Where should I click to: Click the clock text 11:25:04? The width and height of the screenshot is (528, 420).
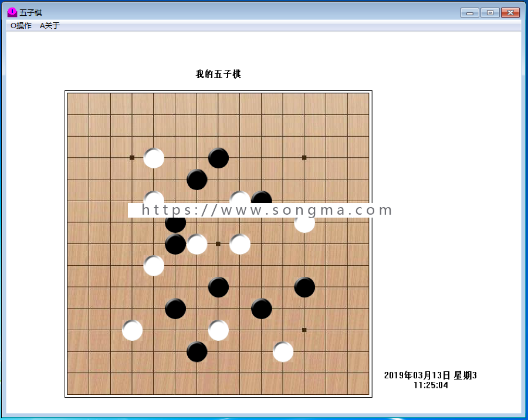pyautogui.click(x=431, y=385)
